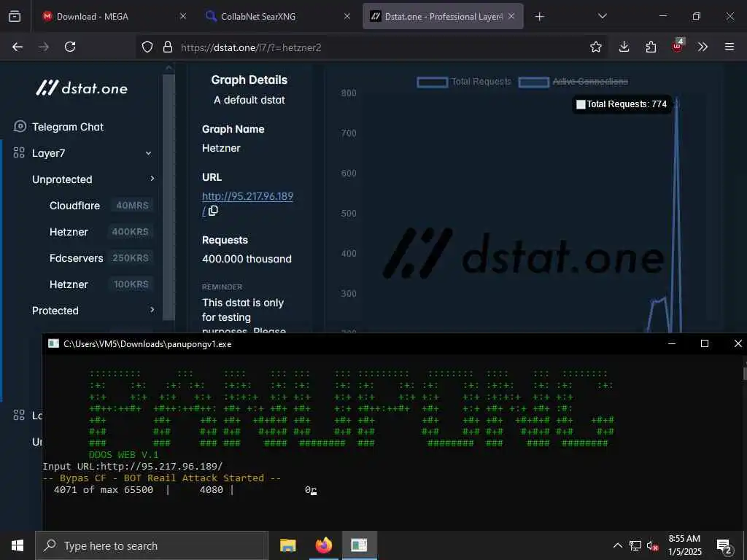This screenshot has height=560, width=747.
Task: Expand the Unprotected submenu arrow
Action: click(152, 179)
